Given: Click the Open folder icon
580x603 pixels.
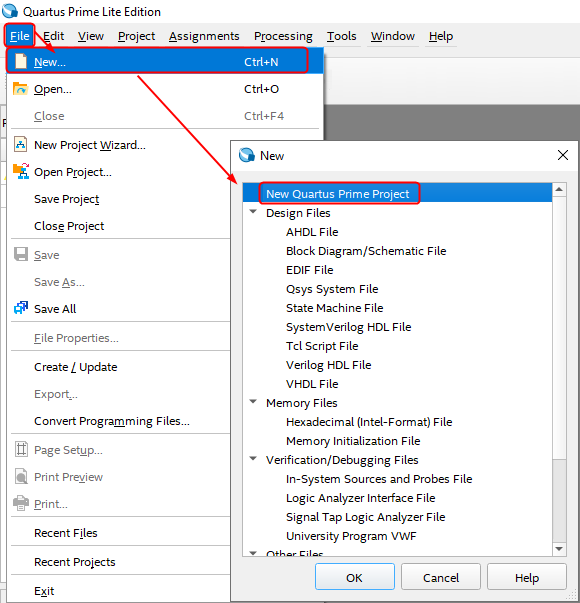Looking at the screenshot, I should coord(20,89).
